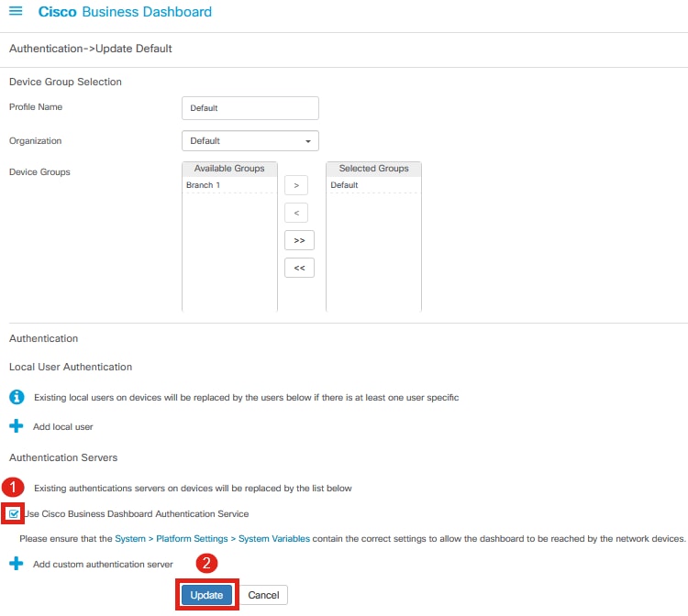Open the Organization dropdown
The image size is (688, 616).
point(250,141)
